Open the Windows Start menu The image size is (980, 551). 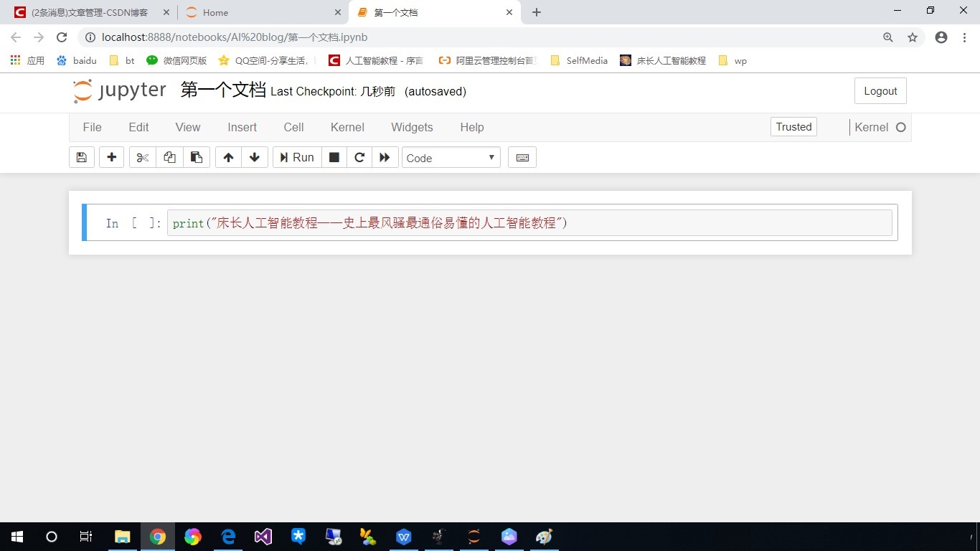point(17,537)
